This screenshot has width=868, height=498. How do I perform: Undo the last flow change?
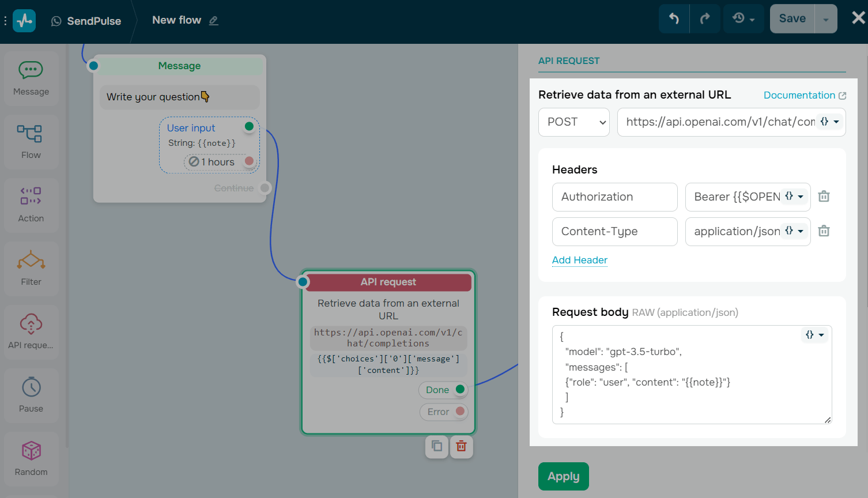(x=674, y=18)
